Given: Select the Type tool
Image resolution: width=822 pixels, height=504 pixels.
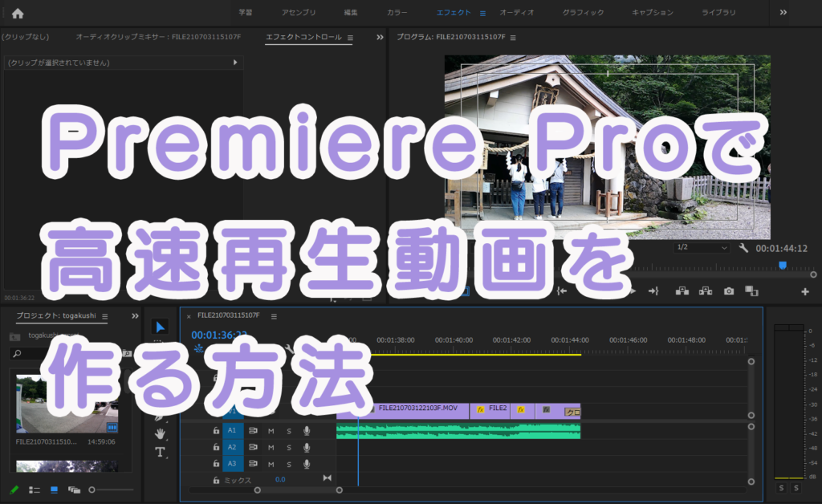Looking at the screenshot, I should [x=160, y=452].
